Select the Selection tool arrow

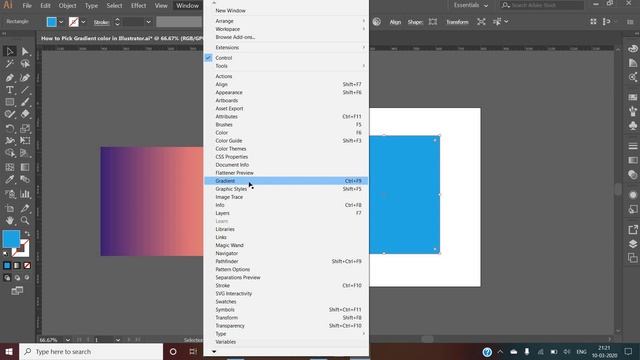tap(9, 51)
